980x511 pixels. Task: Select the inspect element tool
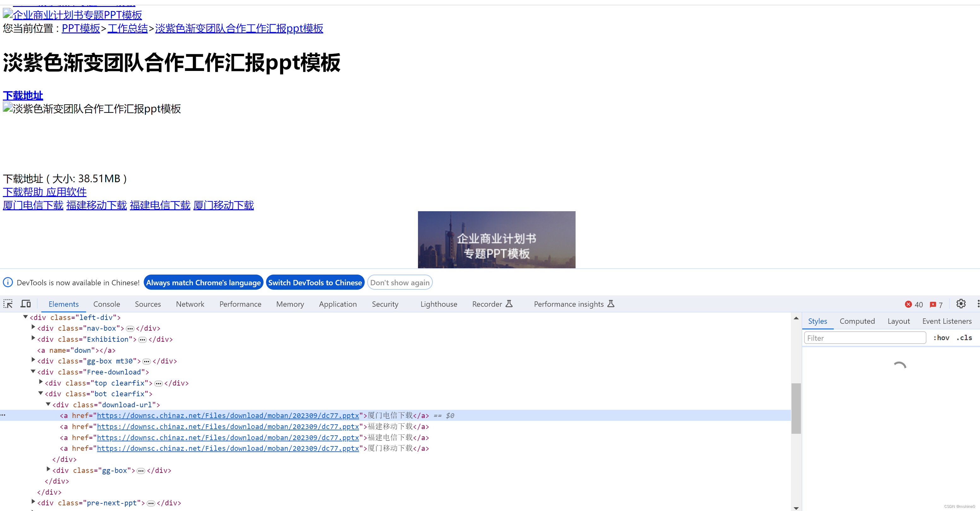pyautogui.click(x=8, y=304)
